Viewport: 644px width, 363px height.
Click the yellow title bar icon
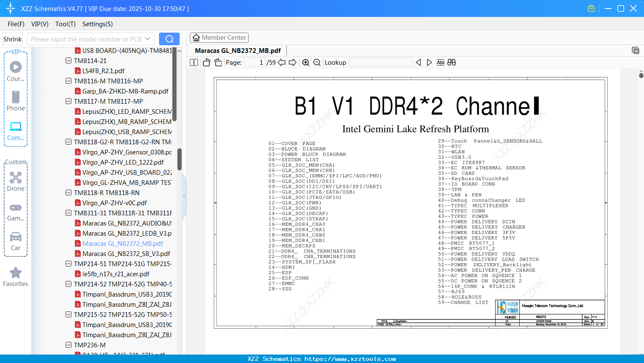click(591, 8)
